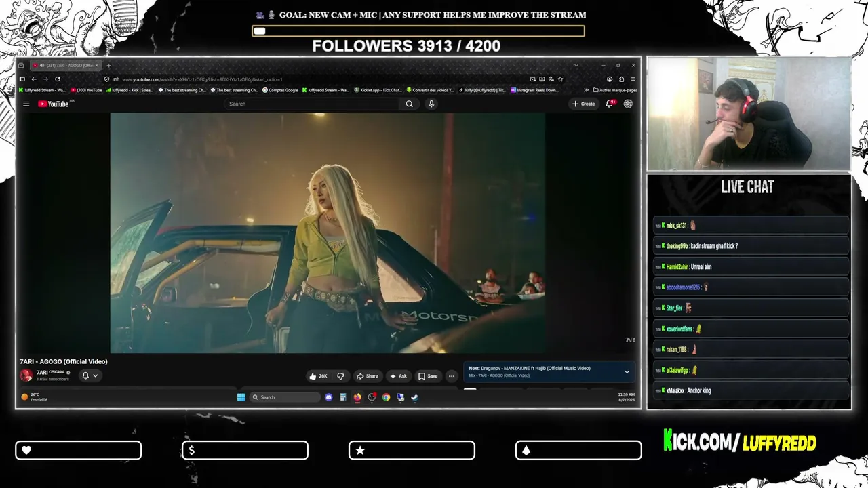Open the browser translate icon

click(551, 79)
